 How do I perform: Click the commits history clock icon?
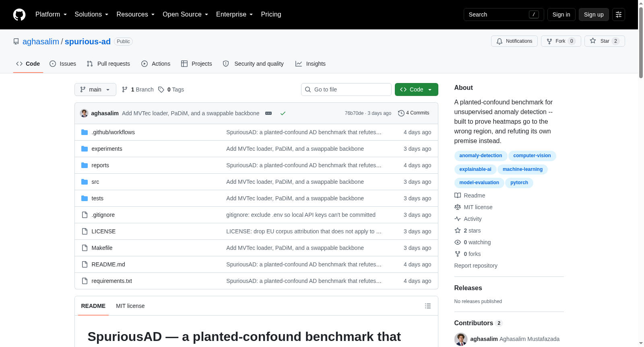click(x=401, y=113)
